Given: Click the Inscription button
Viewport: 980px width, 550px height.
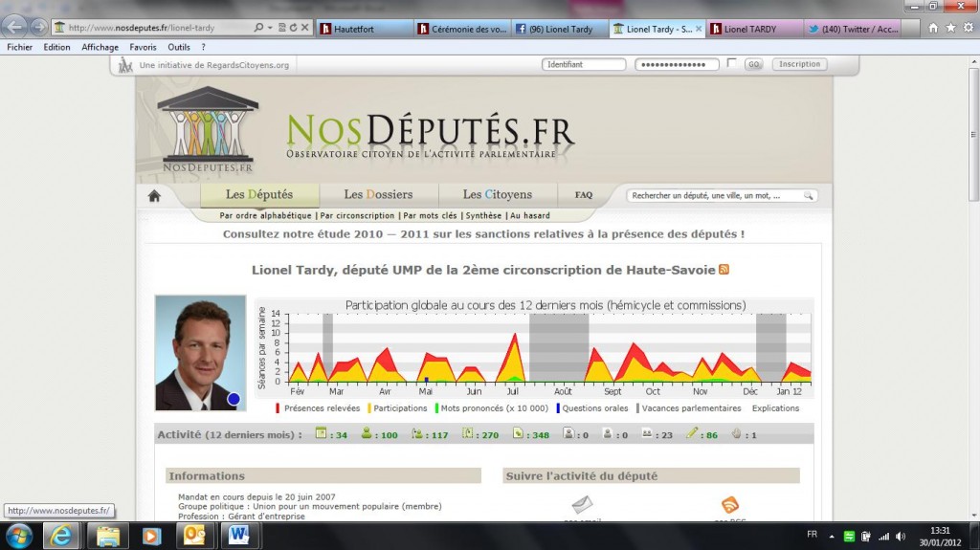Looking at the screenshot, I should [x=799, y=64].
